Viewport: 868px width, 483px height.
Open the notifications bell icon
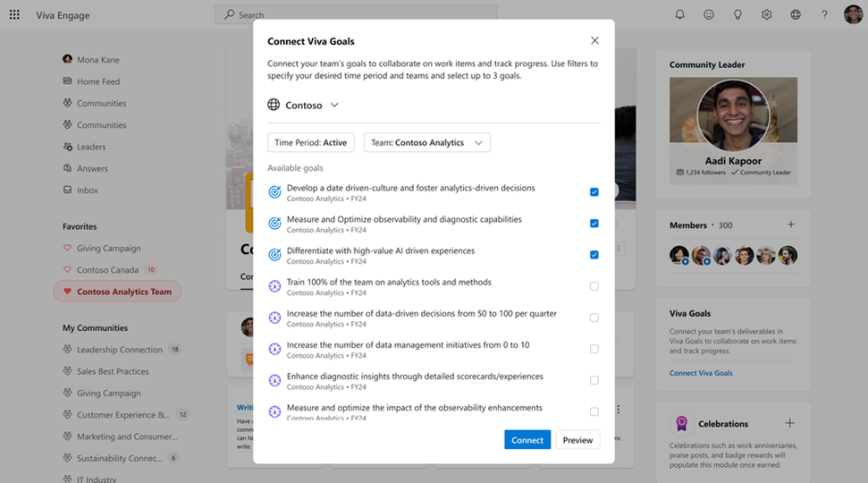[679, 15]
